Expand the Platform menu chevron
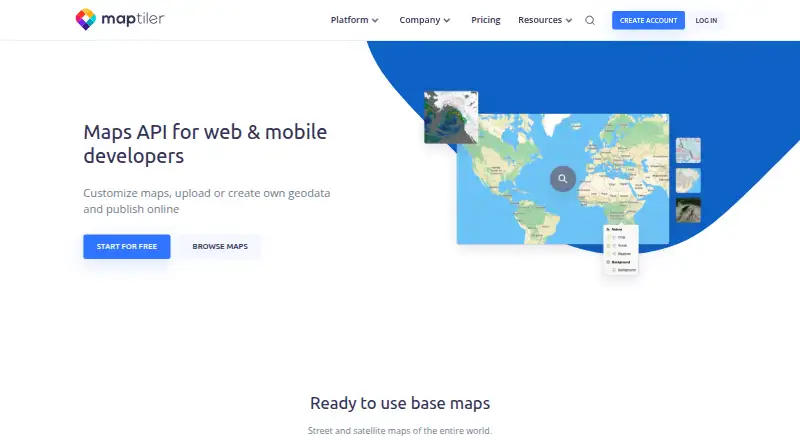800x440 pixels. (x=375, y=20)
